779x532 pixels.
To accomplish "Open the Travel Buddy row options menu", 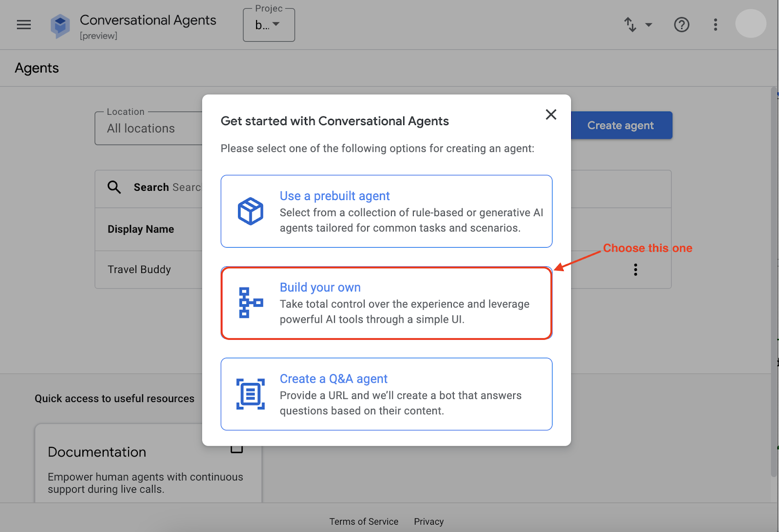I will click(635, 269).
